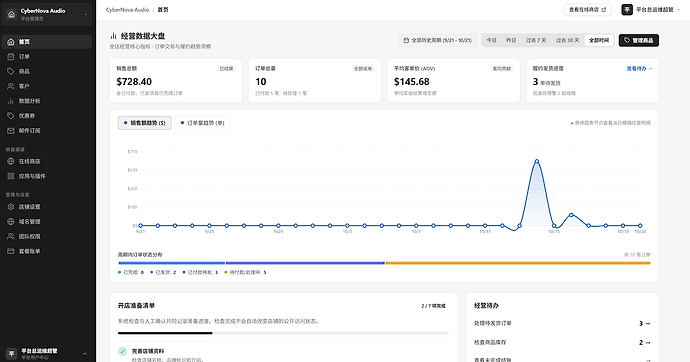Click the 团队权限 people icon
690x362 pixels.
[11, 236]
